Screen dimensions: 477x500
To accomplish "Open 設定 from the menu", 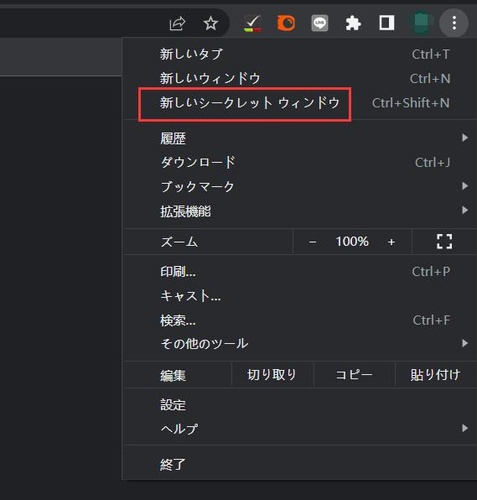I will coord(300,405).
